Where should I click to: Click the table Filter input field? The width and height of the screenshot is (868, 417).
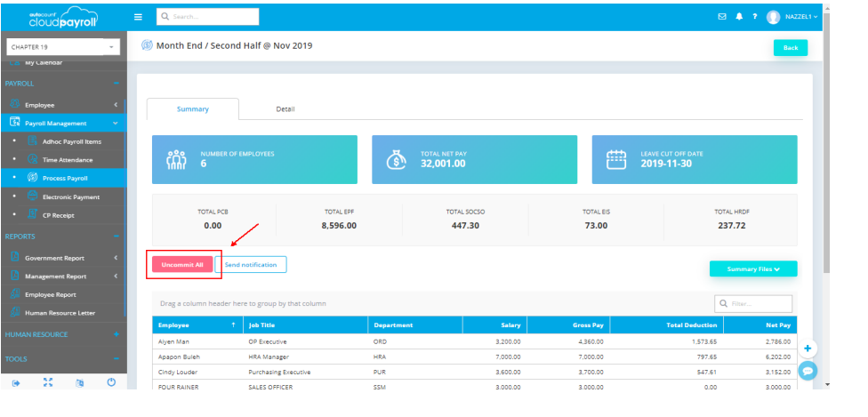point(759,304)
